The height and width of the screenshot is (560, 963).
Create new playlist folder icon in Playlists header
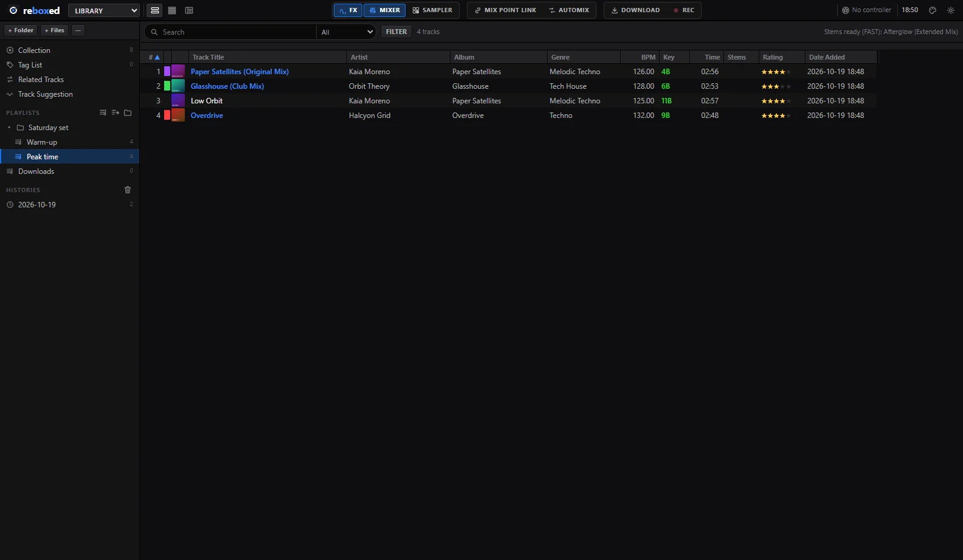(x=128, y=112)
